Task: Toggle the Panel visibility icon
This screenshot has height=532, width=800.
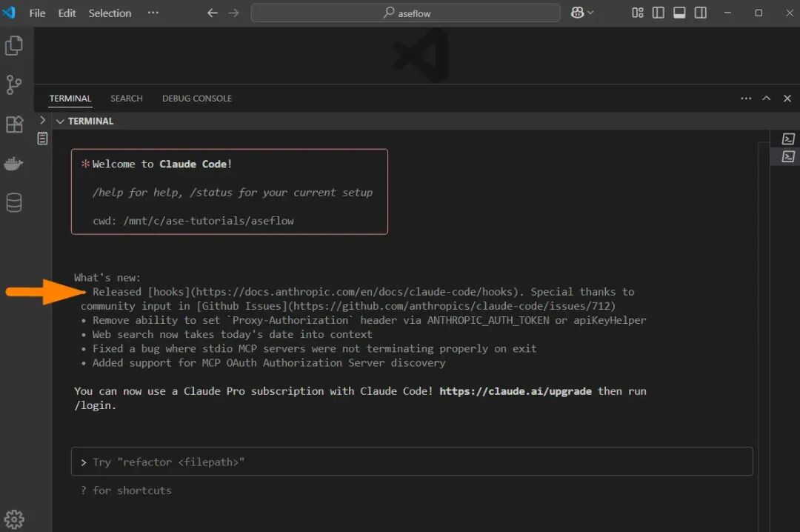Action: pyautogui.click(x=679, y=13)
